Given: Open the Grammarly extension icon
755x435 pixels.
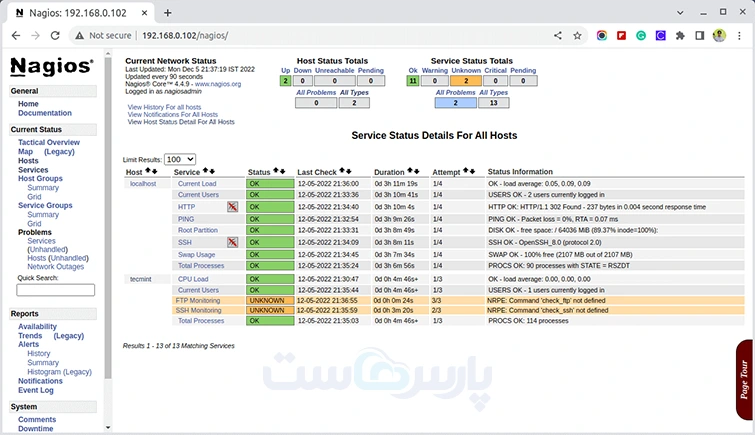Looking at the screenshot, I should pyautogui.click(x=641, y=35).
